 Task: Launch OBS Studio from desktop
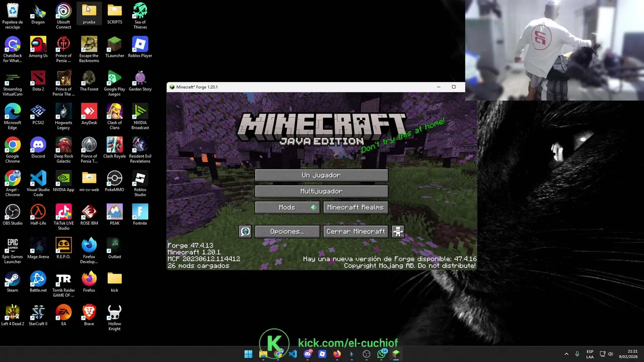coord(13,215)
